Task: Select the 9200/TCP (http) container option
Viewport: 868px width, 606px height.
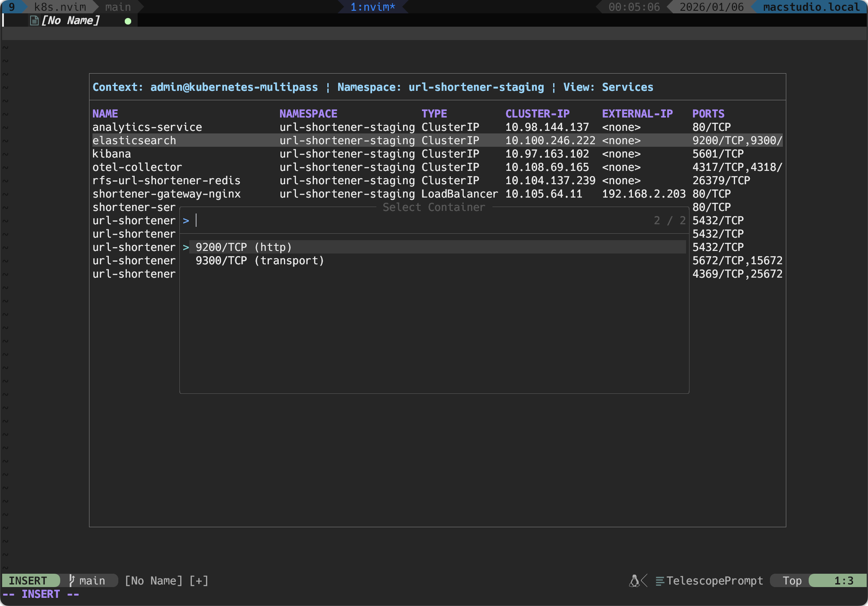Action: click(x=243, y=247)
